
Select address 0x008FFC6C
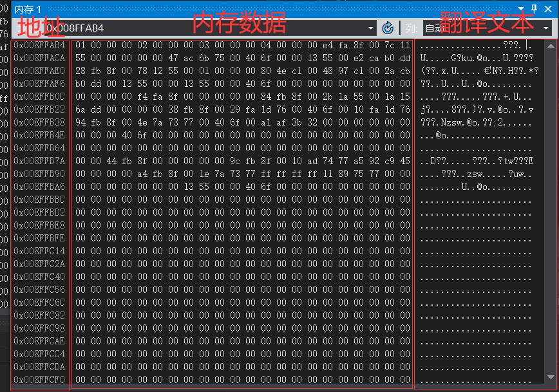39,302
